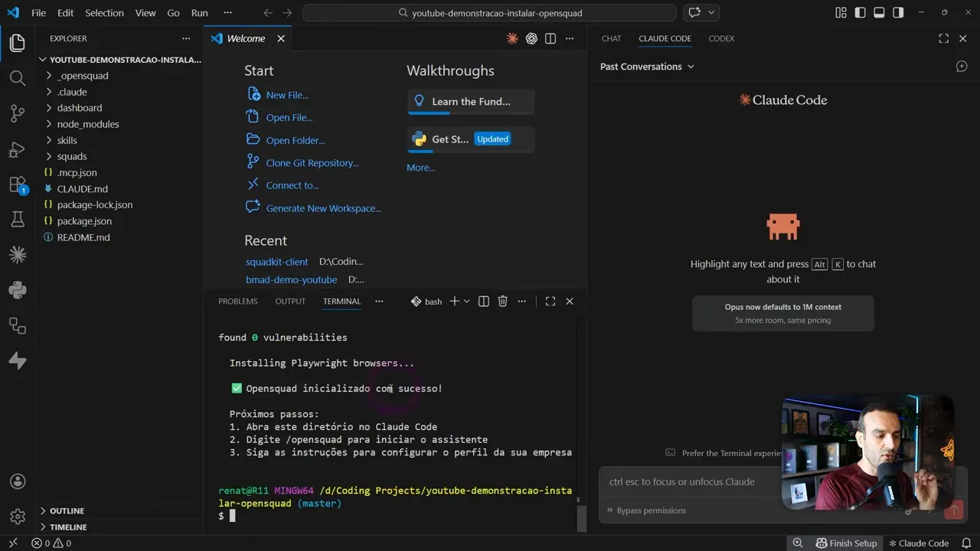Viewport: 980px width, 551px height.
Task: Split the terminal panel
Action: coord(484,302)
